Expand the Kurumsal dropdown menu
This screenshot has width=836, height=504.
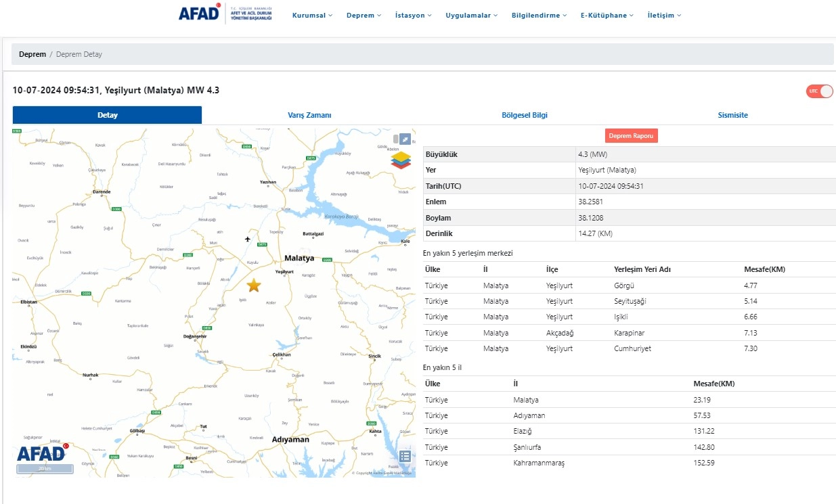coord(312,15)
